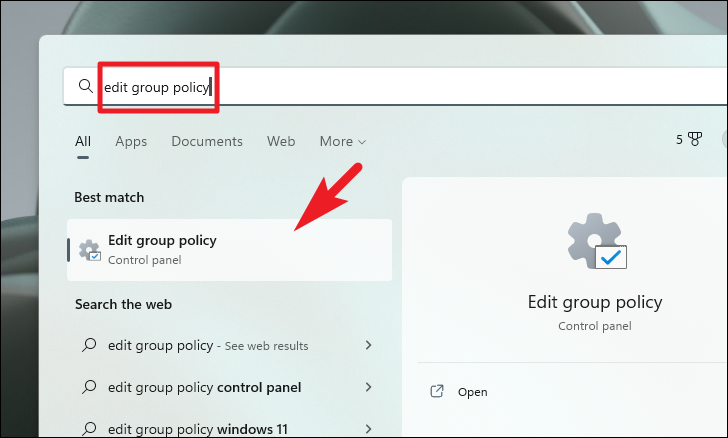Click the search magnifier icon in search box
Screen dimensions: 728x438
(85, 86)
